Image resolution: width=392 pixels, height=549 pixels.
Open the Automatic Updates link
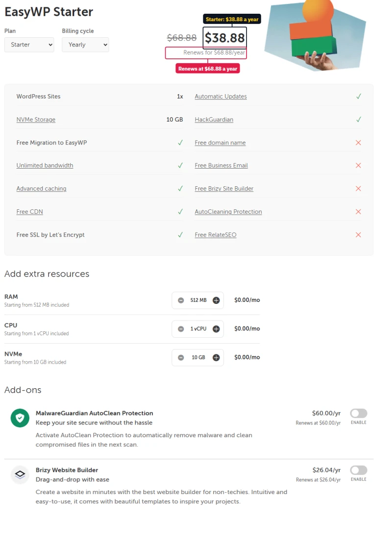(221, 96)
